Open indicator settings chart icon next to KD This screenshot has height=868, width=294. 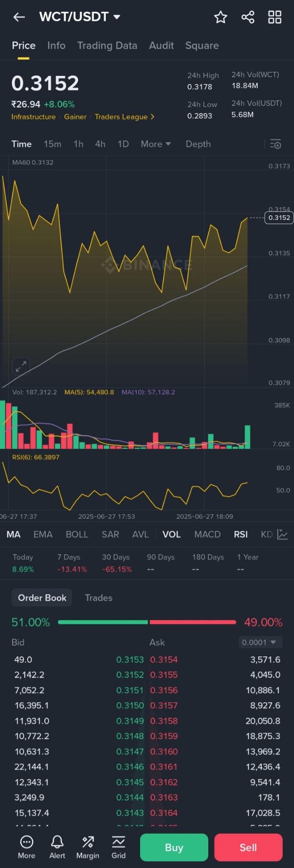point(283,534)
